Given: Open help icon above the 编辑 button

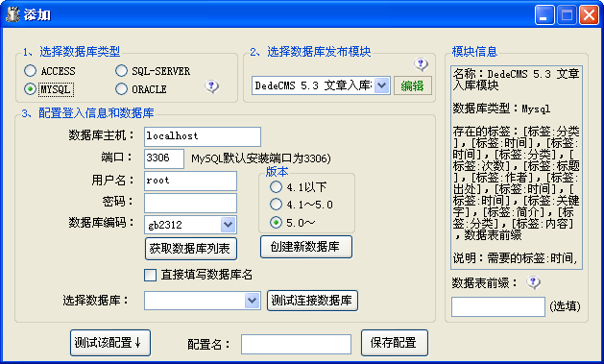Looking at the screenshot, I should click(x=421, y=64).
